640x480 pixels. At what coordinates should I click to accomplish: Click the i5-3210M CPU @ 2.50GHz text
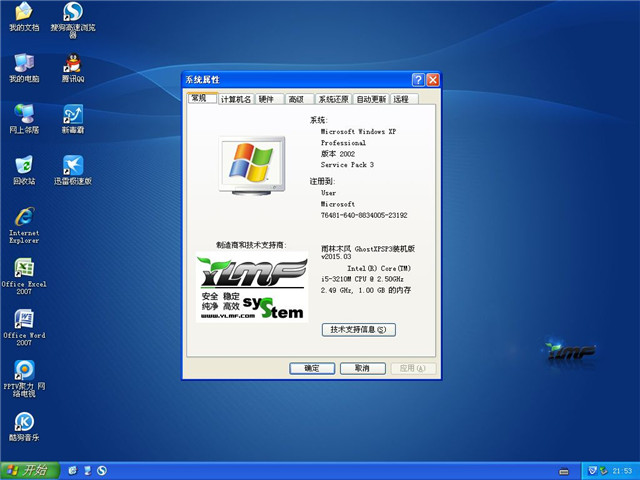point(362,279)
